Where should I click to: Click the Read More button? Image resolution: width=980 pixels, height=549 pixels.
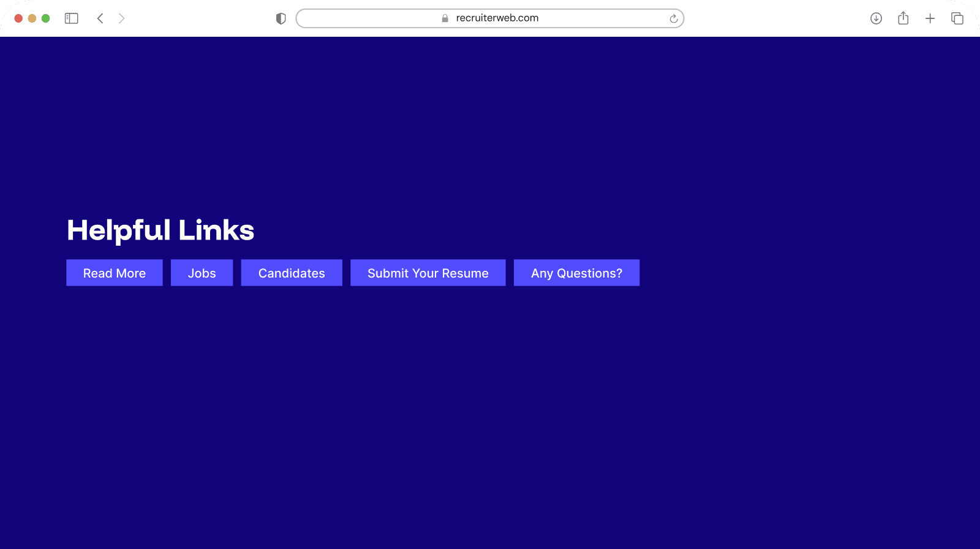115,273
